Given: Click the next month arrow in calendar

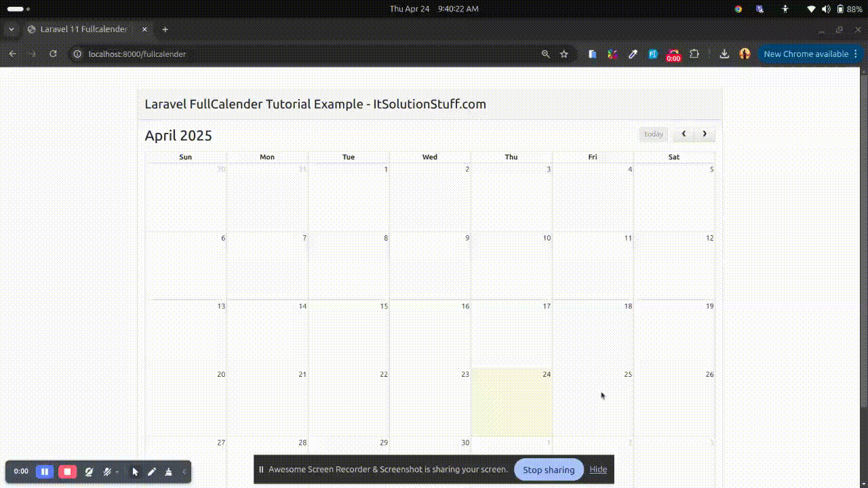Looking at the screenshot, I should 705,134.
